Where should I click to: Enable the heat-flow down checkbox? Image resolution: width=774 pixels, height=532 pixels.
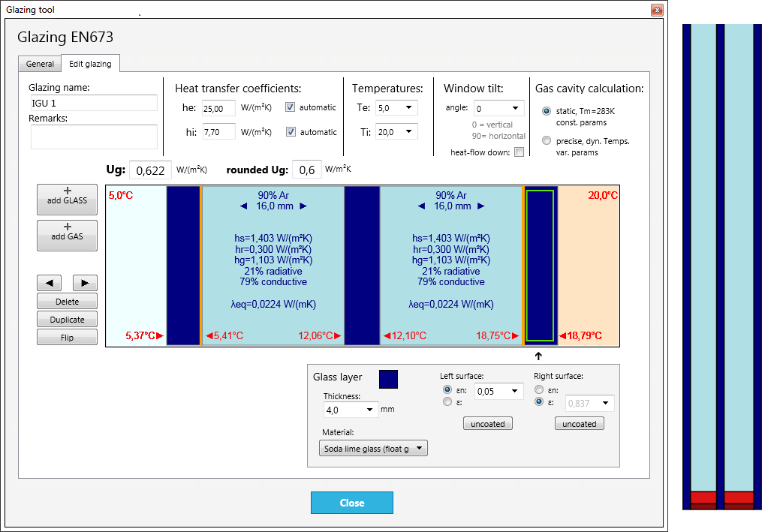519,152
